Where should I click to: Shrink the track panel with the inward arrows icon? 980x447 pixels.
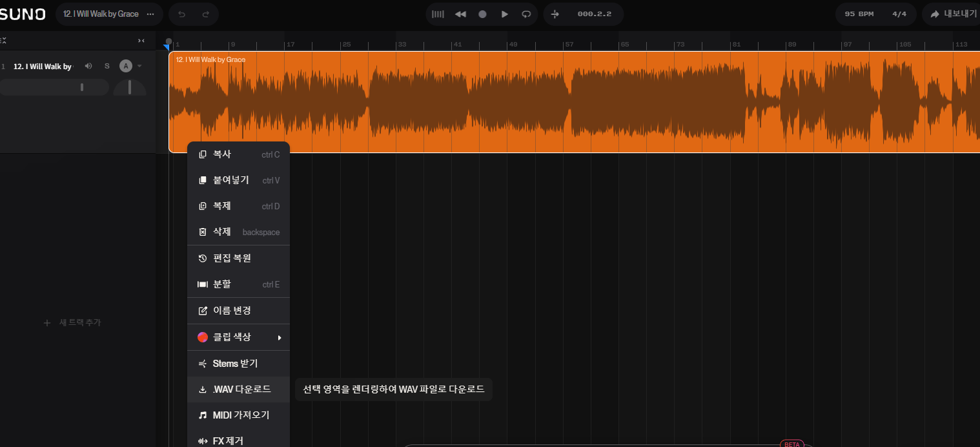(141, 40)
